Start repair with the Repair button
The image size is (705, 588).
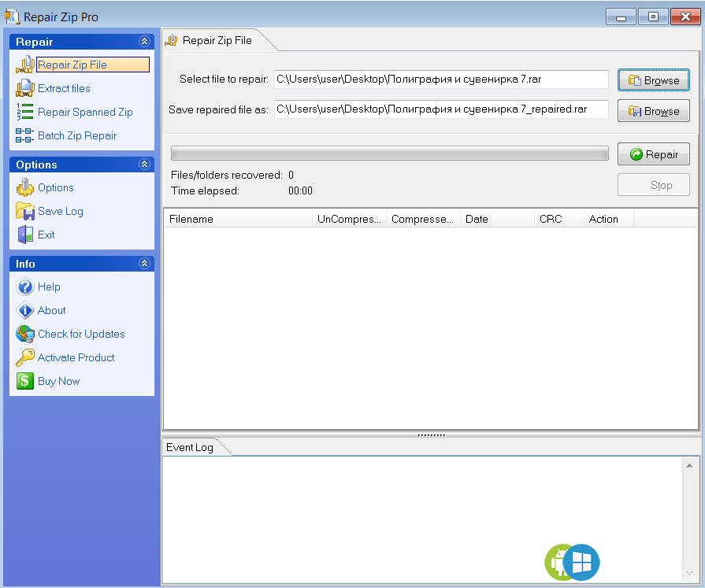[x=654, y=154]
